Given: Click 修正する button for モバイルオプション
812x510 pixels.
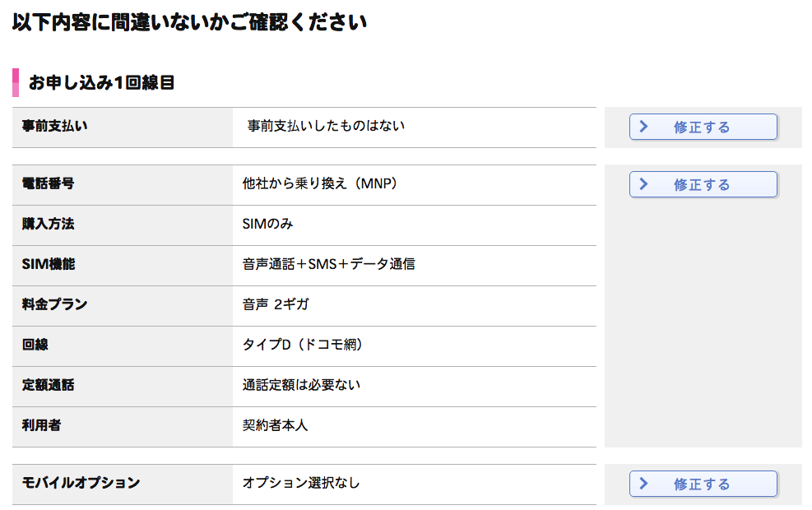Looking at the screenshot, I should (703, 484).
